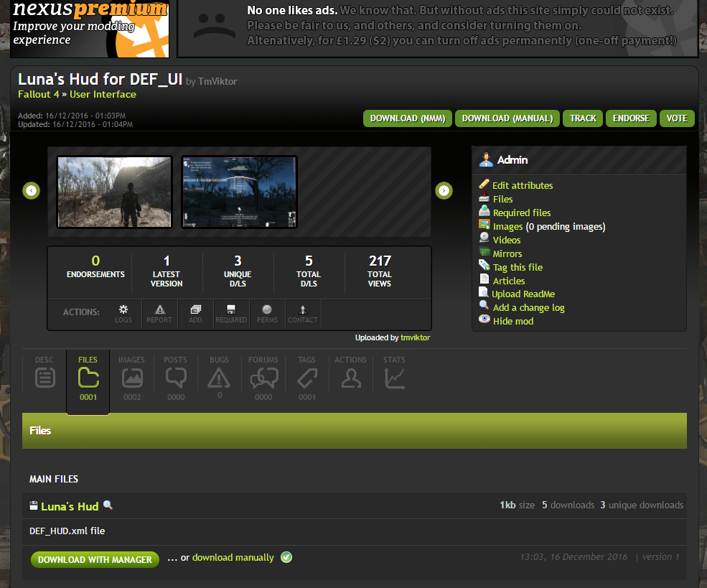Click the icon beside Required files link

pos(484,210)
